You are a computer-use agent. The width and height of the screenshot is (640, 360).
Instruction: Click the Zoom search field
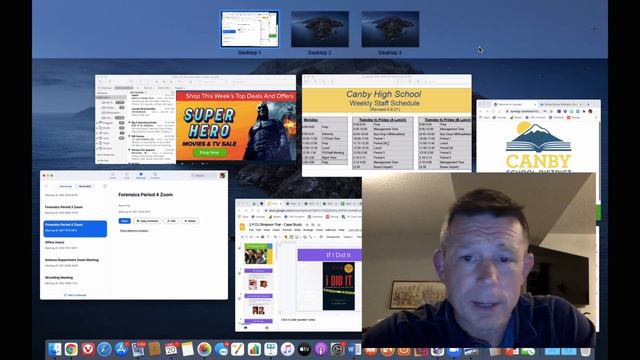203,176
